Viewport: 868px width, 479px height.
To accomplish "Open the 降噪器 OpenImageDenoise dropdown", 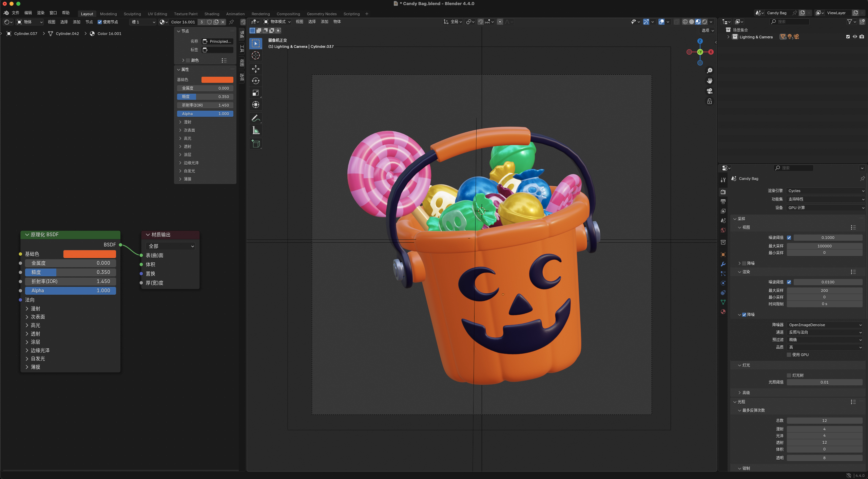I will tap(825, 325).
